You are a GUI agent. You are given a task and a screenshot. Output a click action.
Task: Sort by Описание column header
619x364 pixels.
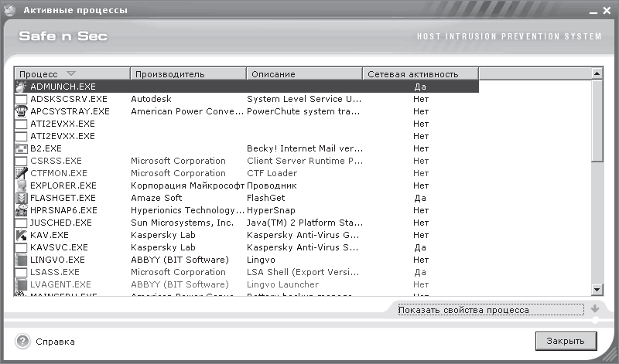[304, 74]
